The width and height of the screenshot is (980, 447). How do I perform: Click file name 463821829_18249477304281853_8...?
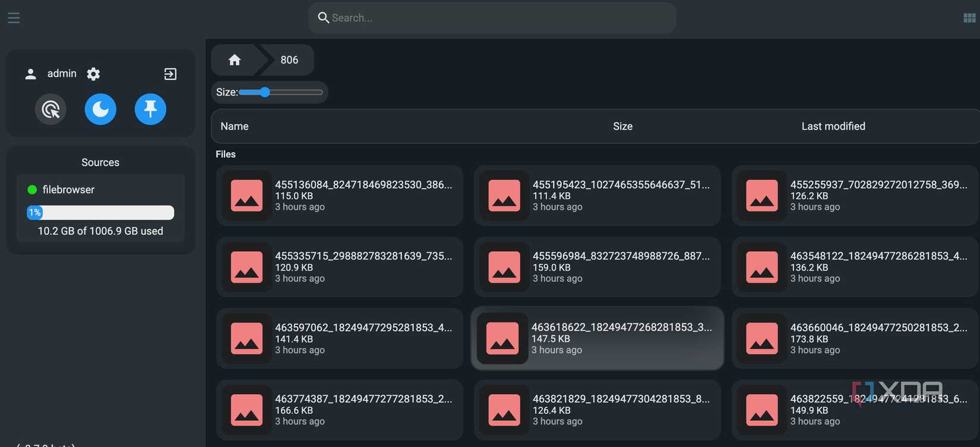[x=621, y=399]
